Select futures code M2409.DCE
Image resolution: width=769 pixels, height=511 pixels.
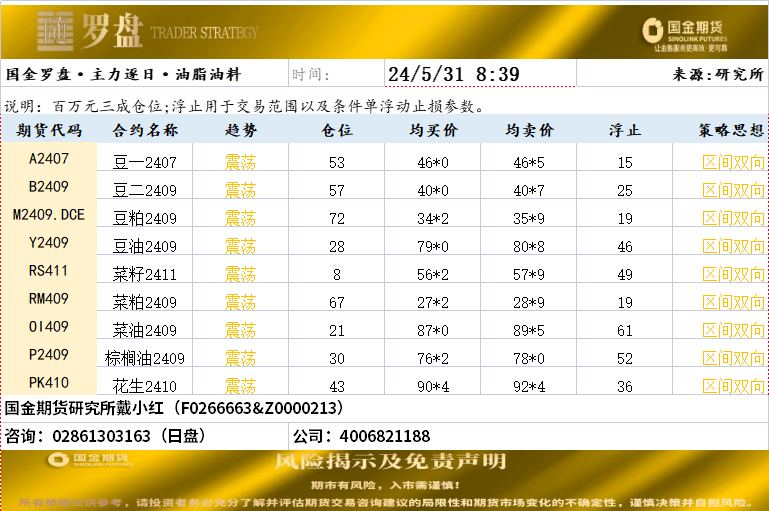point(49,214)
